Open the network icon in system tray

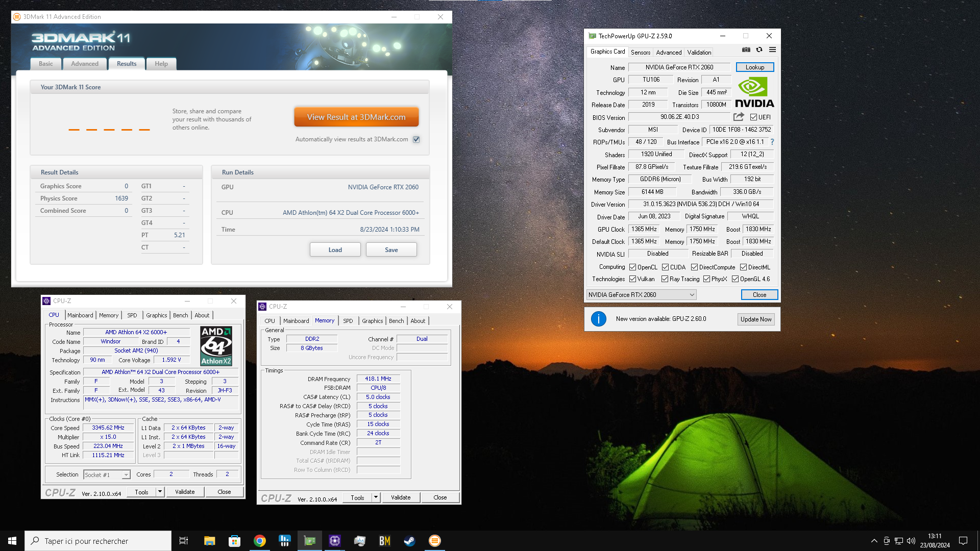(x=899, y=541)
